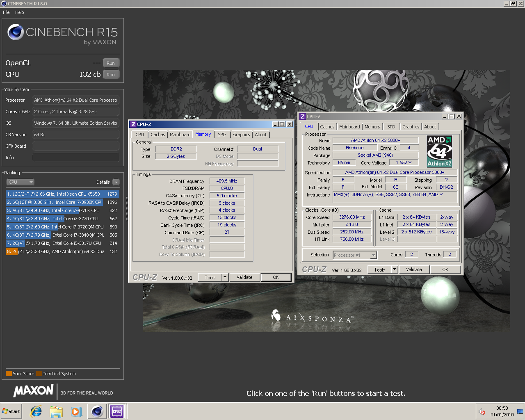Image resolution: width=525 pixels, height=420 pixels.
Task: Click the Info input field
Action: (x=76, y=157)
